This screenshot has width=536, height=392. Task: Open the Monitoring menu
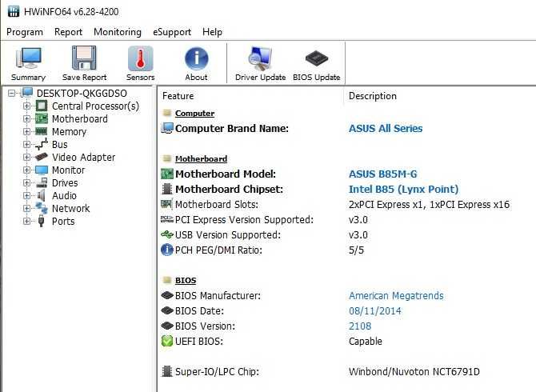pyautogui.click(x=118, y=32)
